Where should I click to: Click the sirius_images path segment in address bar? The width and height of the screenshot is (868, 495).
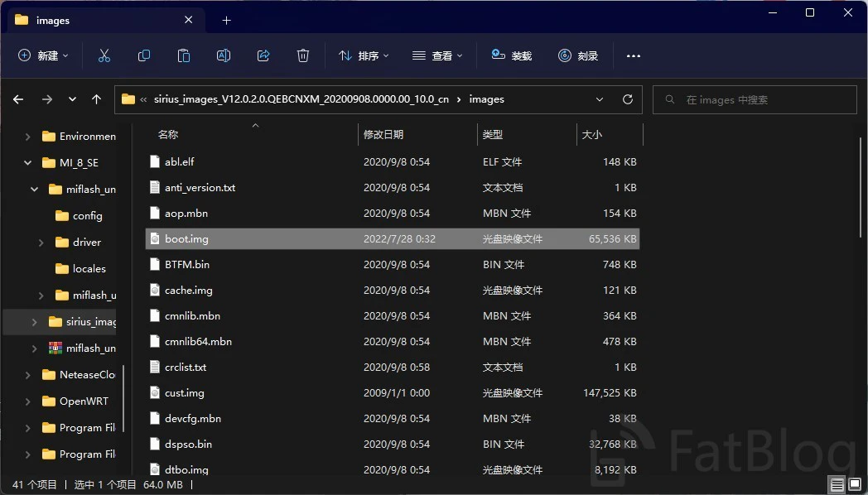[x=301, y=99]
